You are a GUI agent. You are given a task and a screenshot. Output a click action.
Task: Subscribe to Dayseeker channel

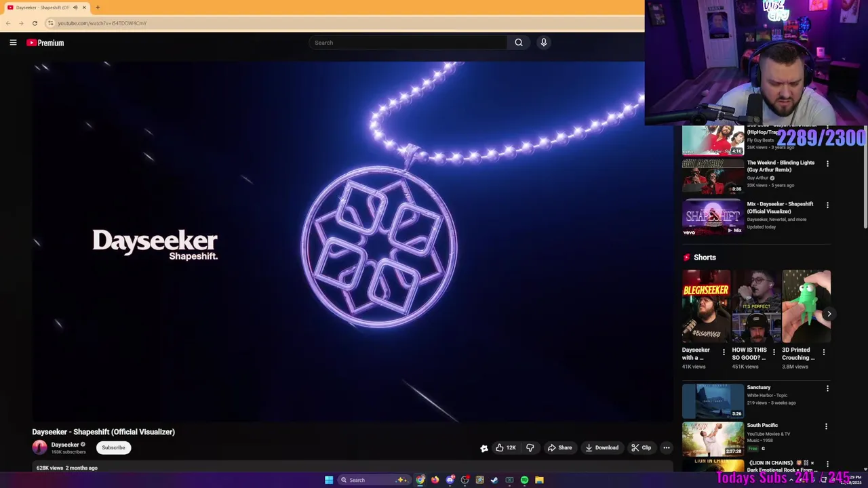(113, 447)
